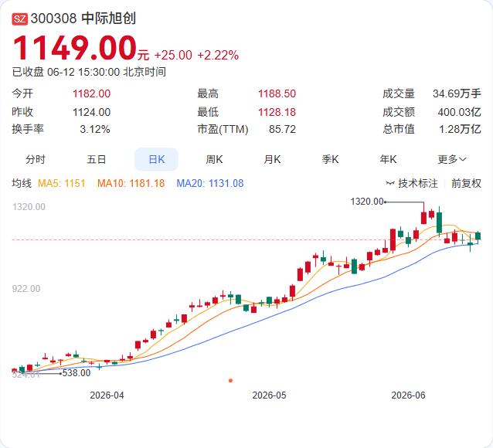Click the 最高 value 1188.50
493x448 pixels.
277,93
